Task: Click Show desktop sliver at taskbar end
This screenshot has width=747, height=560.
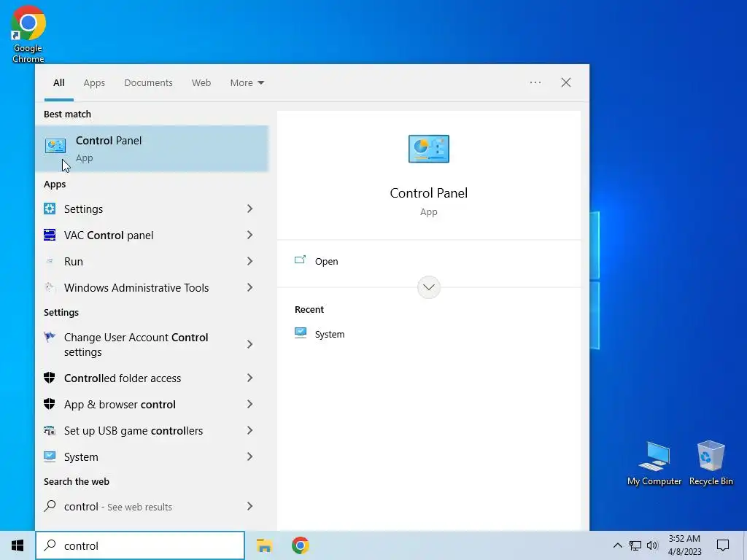Action: (x=744, y=545)
